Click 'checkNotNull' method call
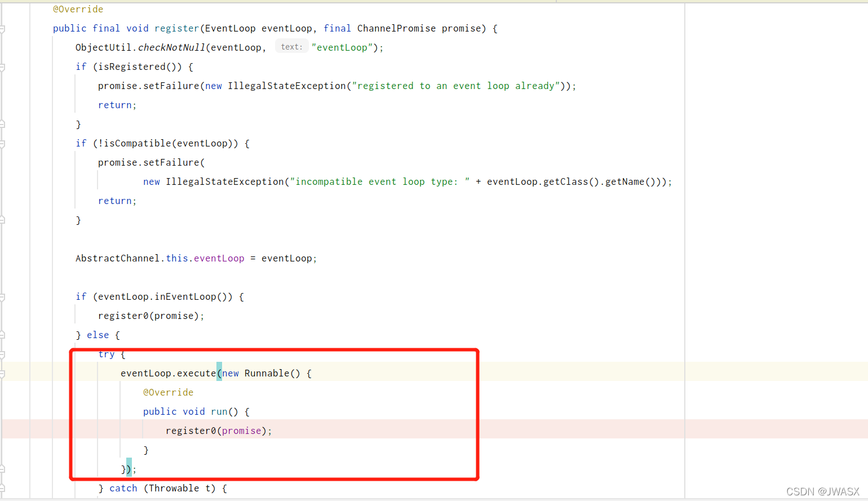The width and height of the screenshot is (868, 501). pos(171,48)
